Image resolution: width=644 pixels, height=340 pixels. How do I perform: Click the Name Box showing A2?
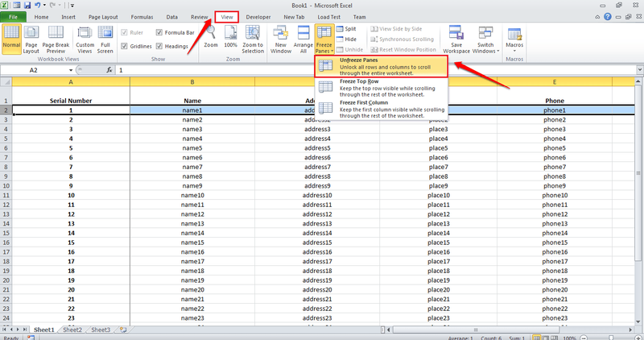pos(34,70)
